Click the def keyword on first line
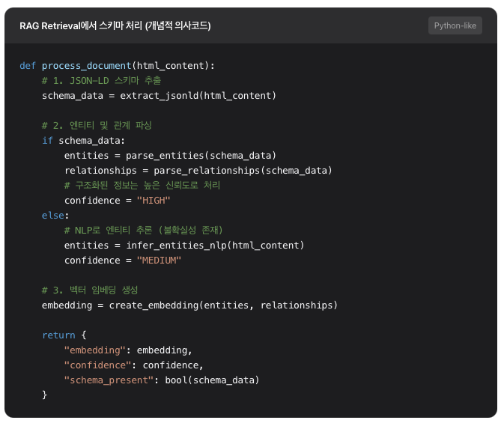Viewport: 504px width, 423px height. click(x=28, y=66)
